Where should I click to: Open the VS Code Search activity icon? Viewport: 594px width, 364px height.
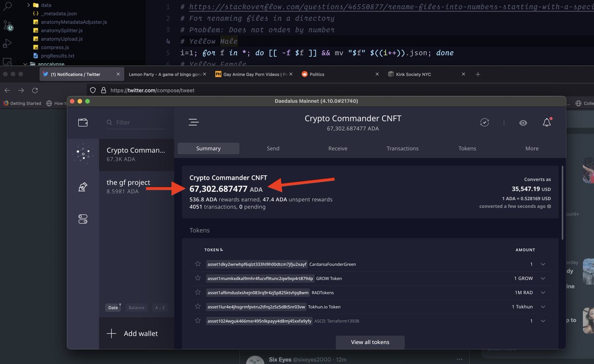pyautogui.click(x=7, y=7)
